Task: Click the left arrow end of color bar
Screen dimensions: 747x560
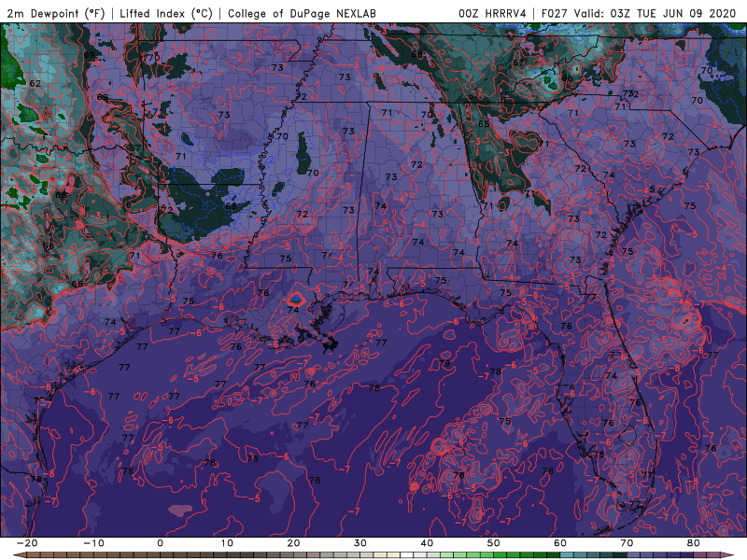Action: [x=19, y=555]
